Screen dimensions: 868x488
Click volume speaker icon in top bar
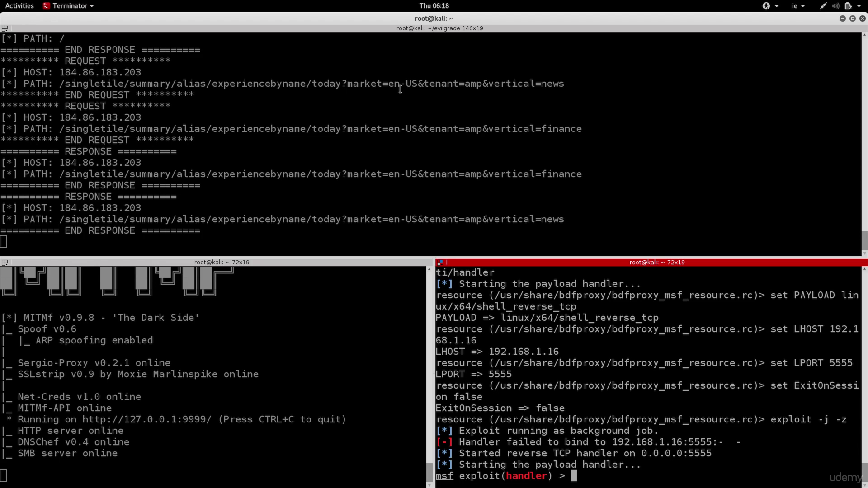coord(835,6)
